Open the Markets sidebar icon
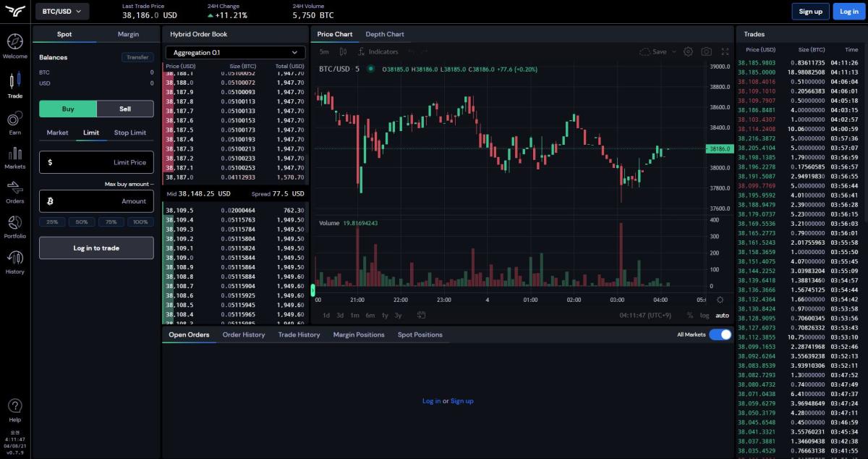The height and width of the screenshot is (459, 868). (14, 156)
